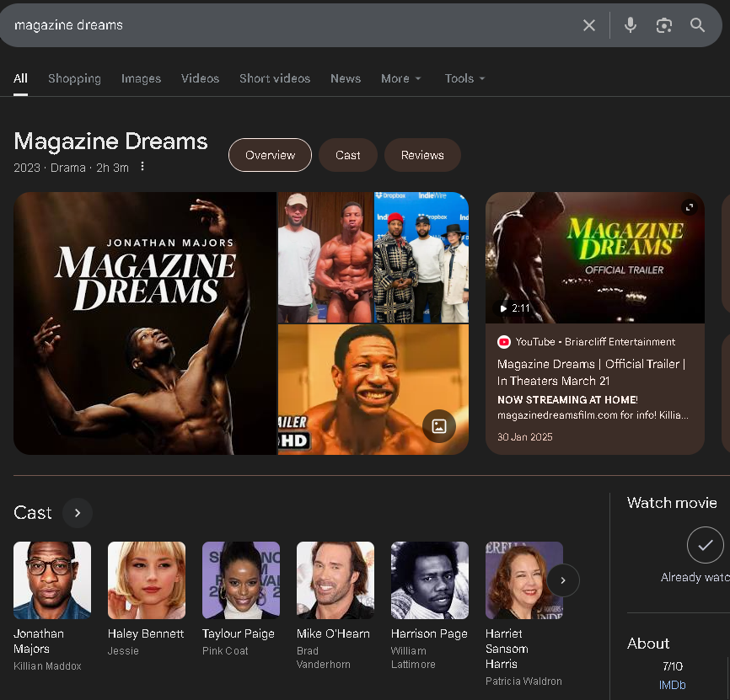This screenshot has height=700, width=730.
Task: Switch to the Short videos tab
Action: (x=275, y=78)
